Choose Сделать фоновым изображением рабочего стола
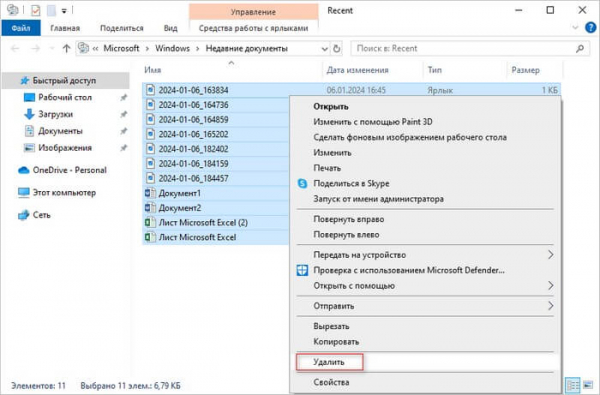 [x=410, y=137]
